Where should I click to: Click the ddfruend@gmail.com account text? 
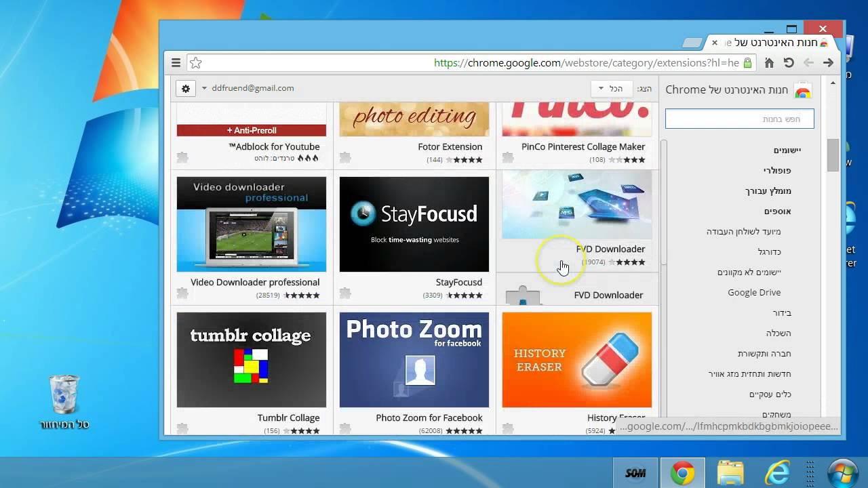(253, 88)
